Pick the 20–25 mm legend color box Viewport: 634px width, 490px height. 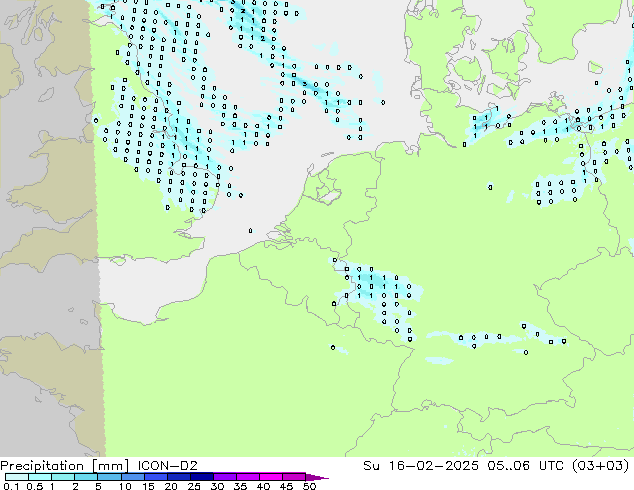point(178,477)
